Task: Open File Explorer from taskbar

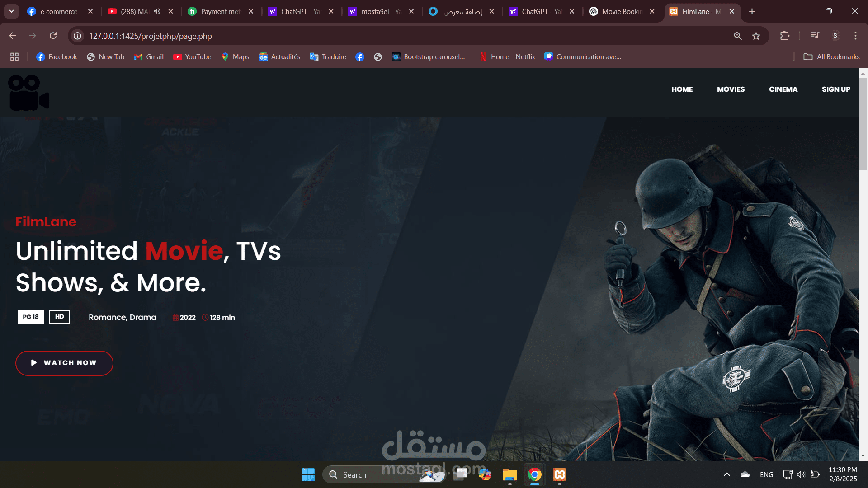Action: pos(509,474)
